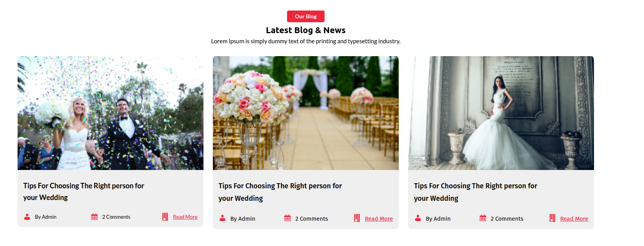Open the bride in white gown image
The image size is (644, 246).
[501, 113]
